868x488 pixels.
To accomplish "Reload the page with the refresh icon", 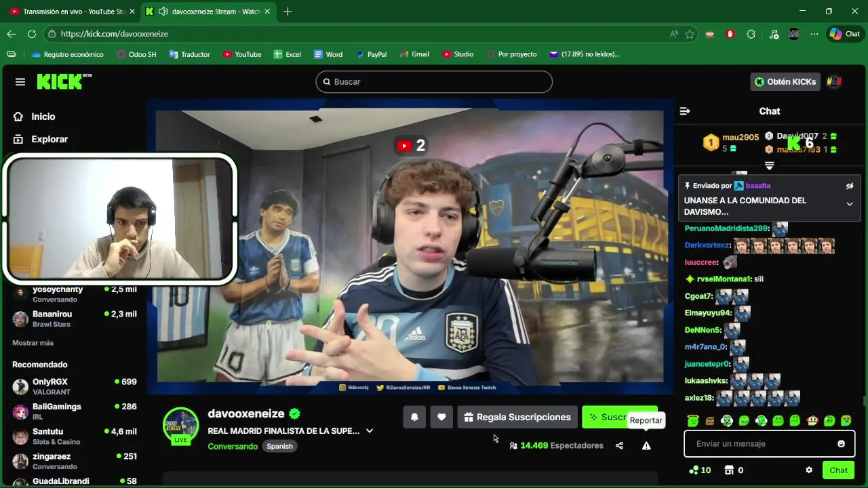I will click(x=32, y=34).
